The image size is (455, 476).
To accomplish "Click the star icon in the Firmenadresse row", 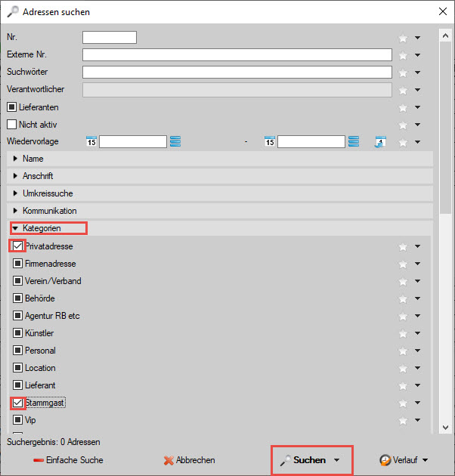I will pos(404,264).
